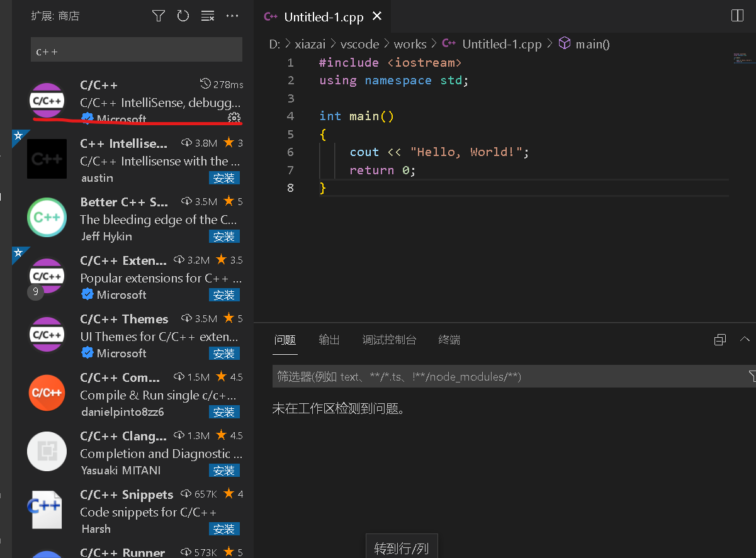Click the 未在工作区检测到问题 message

click(338, 409)
